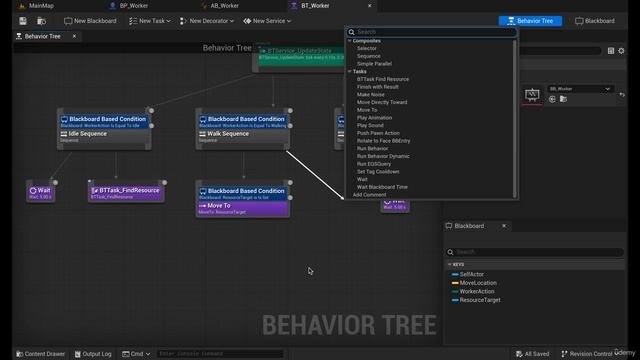Select Rotate to Face BBEntry task

pyautogui.click(x=384, y=141)
